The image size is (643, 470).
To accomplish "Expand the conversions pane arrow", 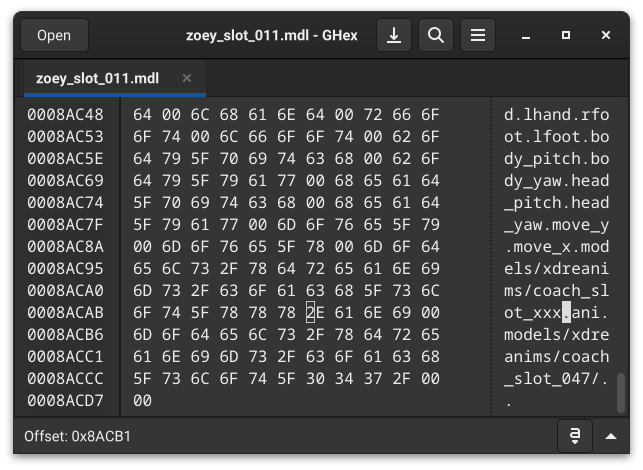I will [x=611, y=437].
